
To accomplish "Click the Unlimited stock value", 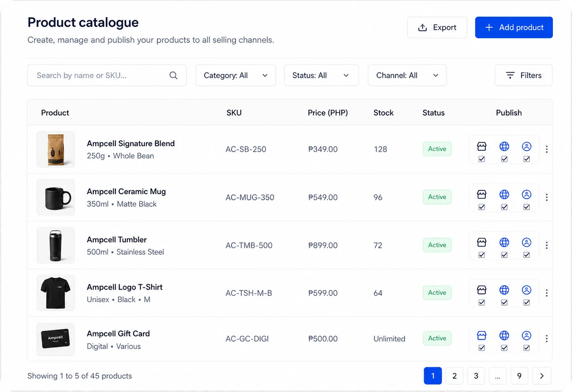I will click(389, 339).
